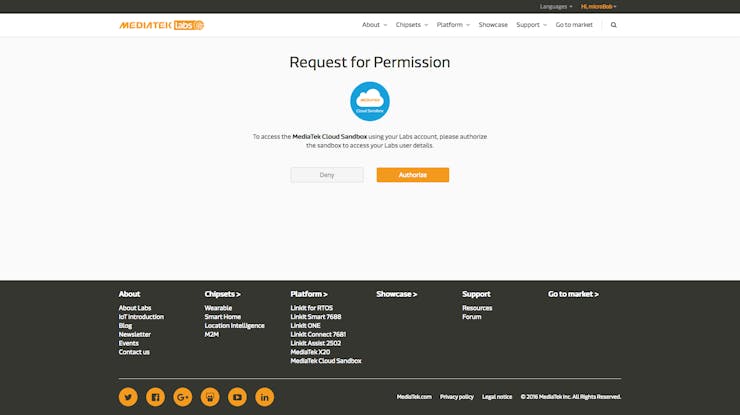Open the YouTube social icon
Viewport: 740px width, 415px height.
(237, 397)
